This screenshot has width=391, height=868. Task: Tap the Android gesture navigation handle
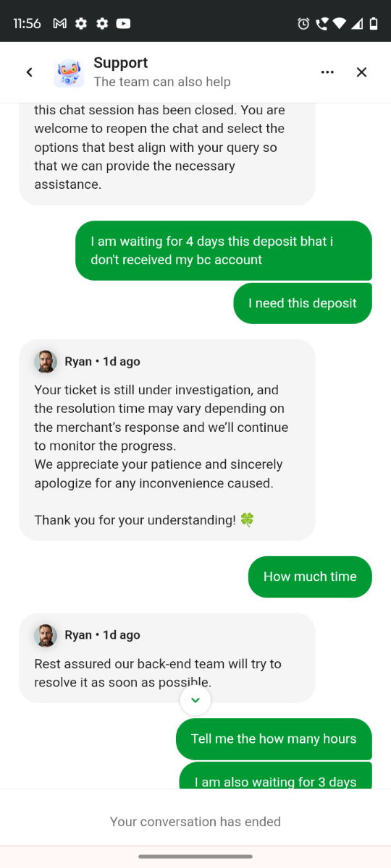[195, 856]
